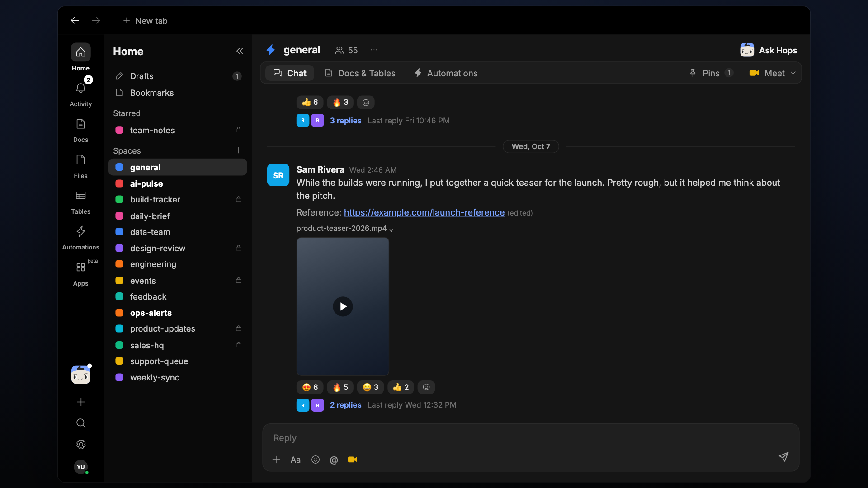
Task: Open the build-tracker space
Action: tap(178, 199)
